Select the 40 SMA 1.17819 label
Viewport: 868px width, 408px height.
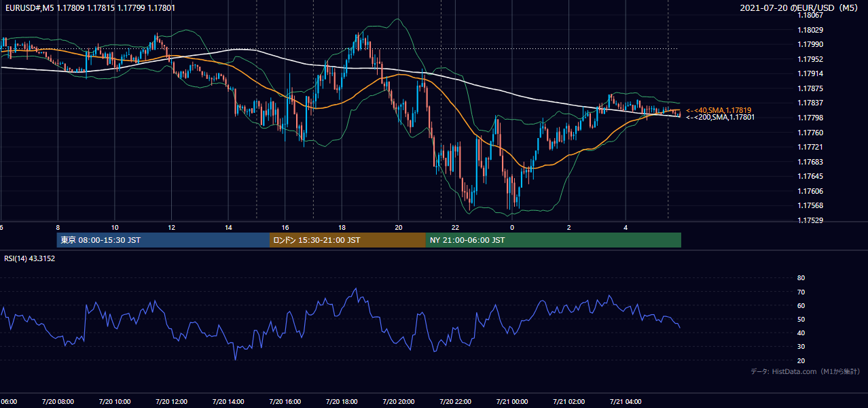(x=719, y=110)
